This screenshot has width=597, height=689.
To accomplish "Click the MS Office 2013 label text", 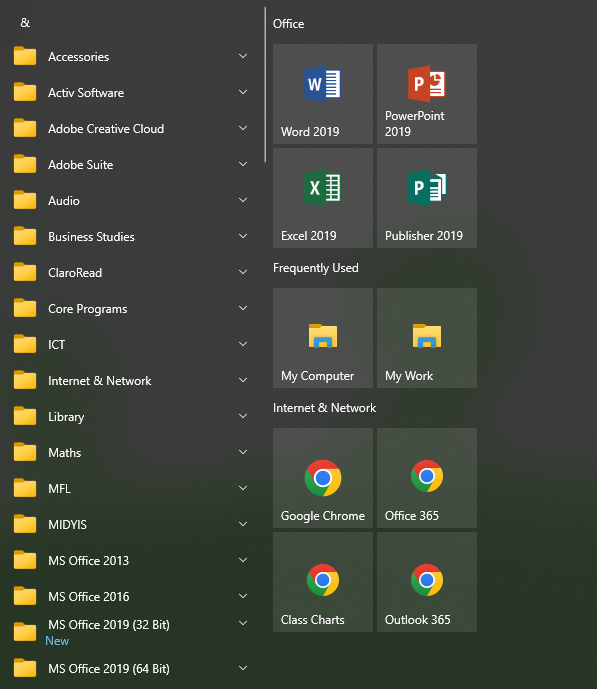I will point(89,561).
